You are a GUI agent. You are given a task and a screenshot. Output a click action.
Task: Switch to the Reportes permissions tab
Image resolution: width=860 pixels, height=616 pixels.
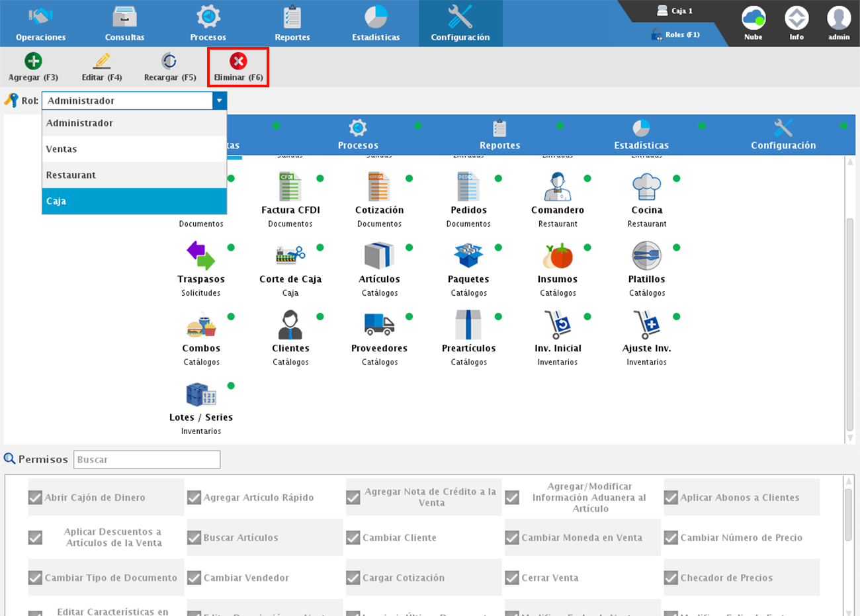(x=499, y=135)
